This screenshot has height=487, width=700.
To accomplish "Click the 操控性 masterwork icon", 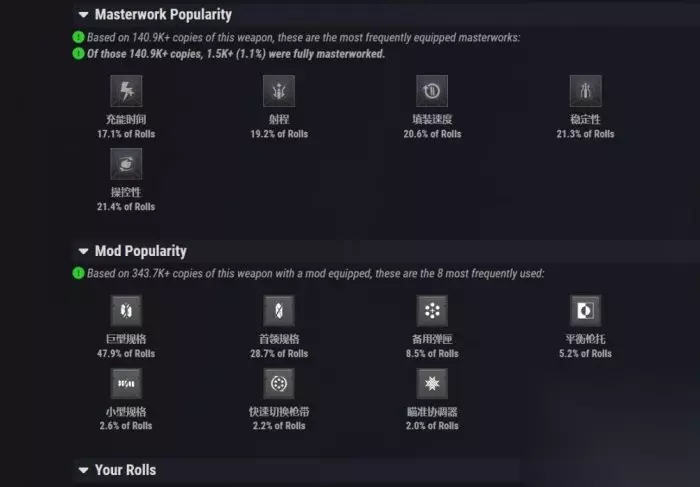I will point(126,165).
